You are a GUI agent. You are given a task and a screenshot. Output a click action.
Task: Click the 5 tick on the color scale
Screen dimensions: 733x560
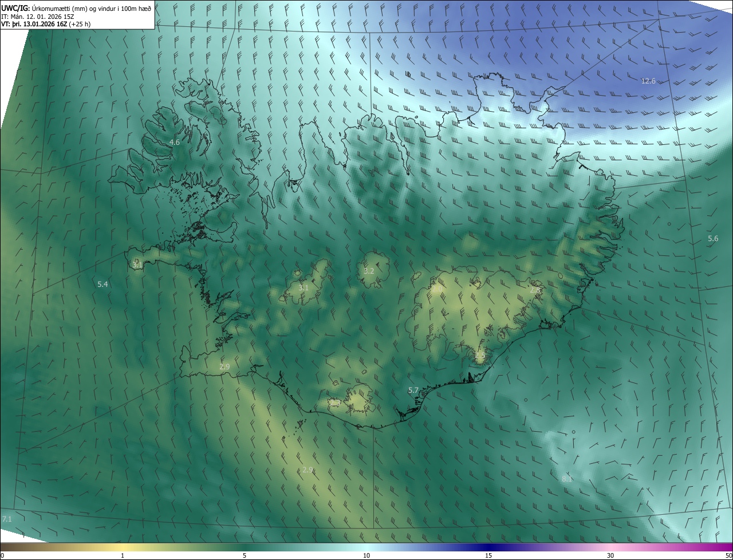tap(245, 555)
